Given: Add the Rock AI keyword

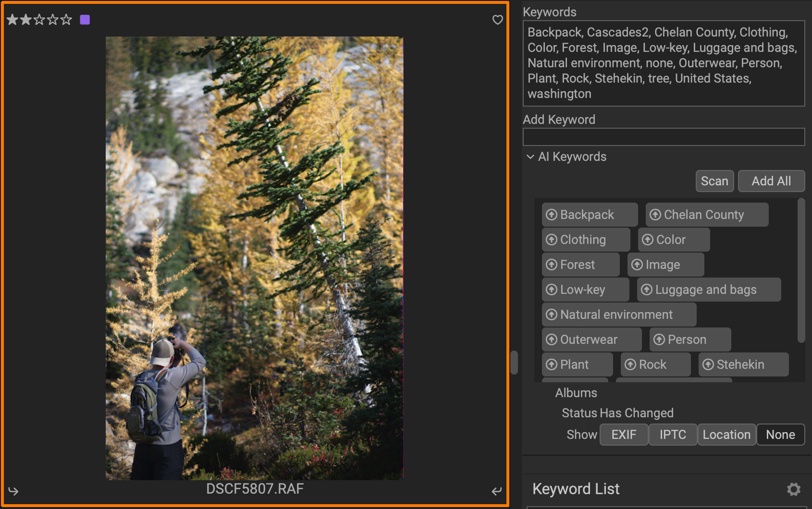Looking at the screenshot, I should pos(655,364).
